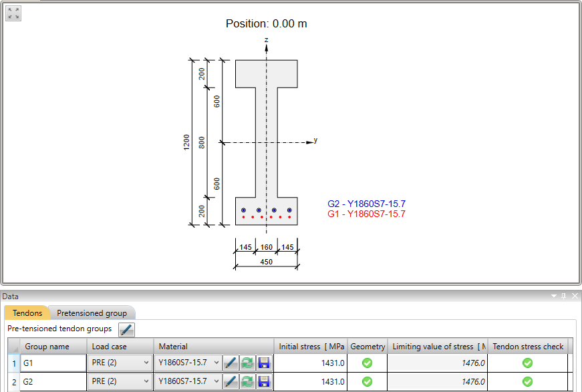Save the G1 material using the disk icon
Image resolution: width=582 pixels, height=392 pixels.
pos(263,363)
